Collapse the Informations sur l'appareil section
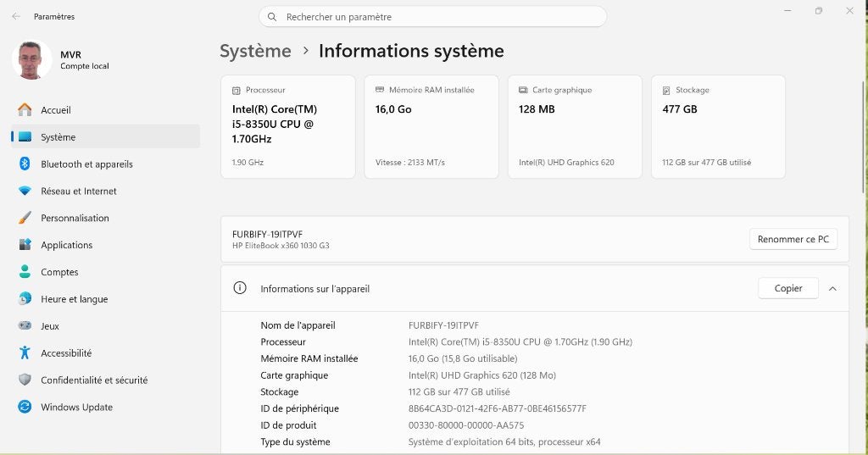This screenshot has width=868, height=455. click(x=832, y=288)
